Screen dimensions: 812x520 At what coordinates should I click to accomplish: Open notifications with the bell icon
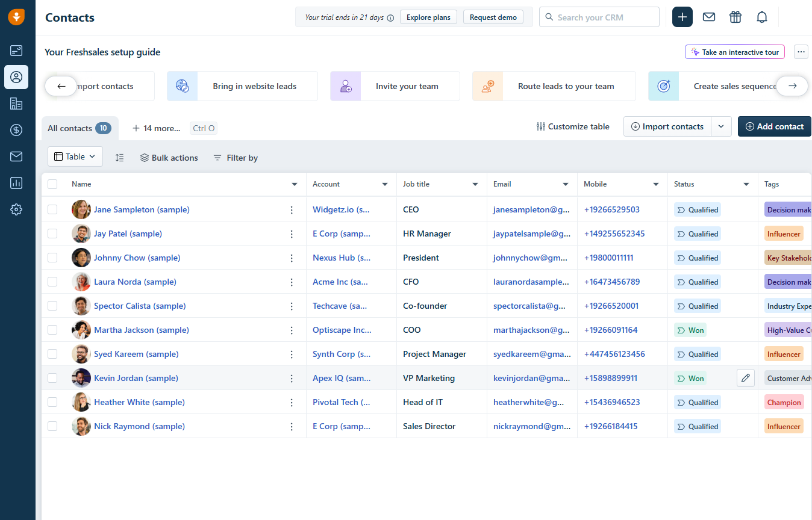(761, 17)
